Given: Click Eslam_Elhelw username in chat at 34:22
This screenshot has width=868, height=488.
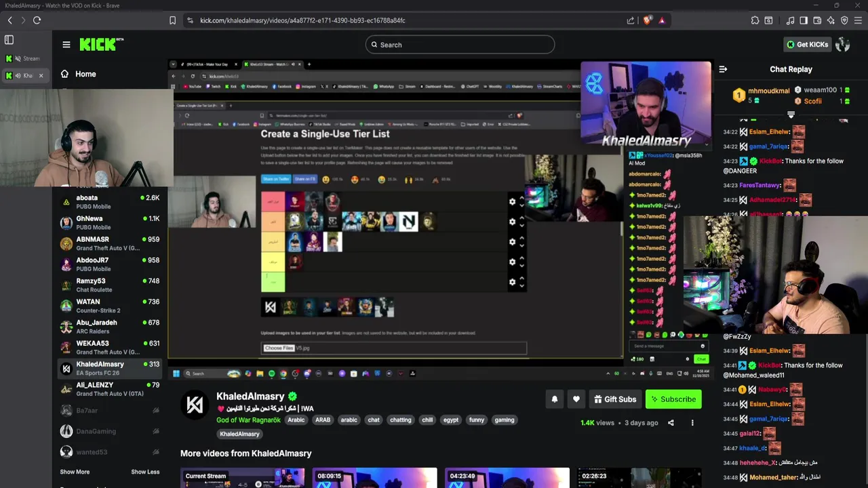Looking at the screenshot, I should click(x=769, y=131).
